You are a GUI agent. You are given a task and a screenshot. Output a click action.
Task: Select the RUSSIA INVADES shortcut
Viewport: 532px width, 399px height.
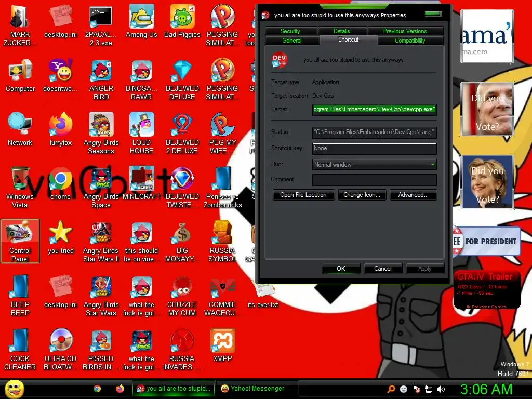(182, 349)
